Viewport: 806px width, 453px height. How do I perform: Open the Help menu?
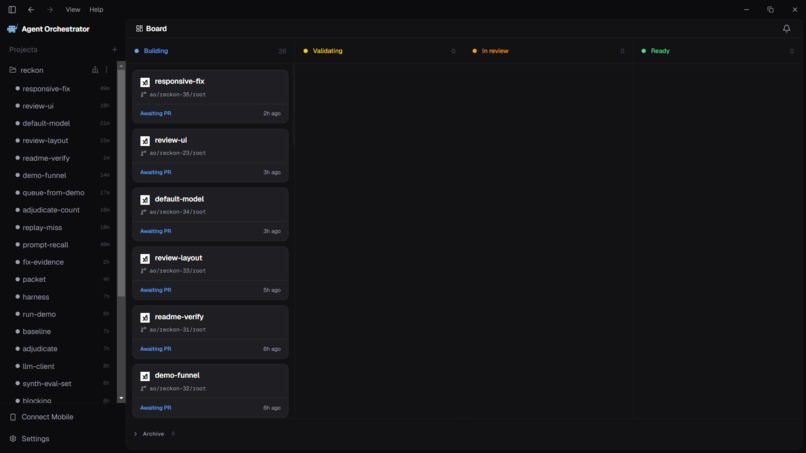(96, 9)
